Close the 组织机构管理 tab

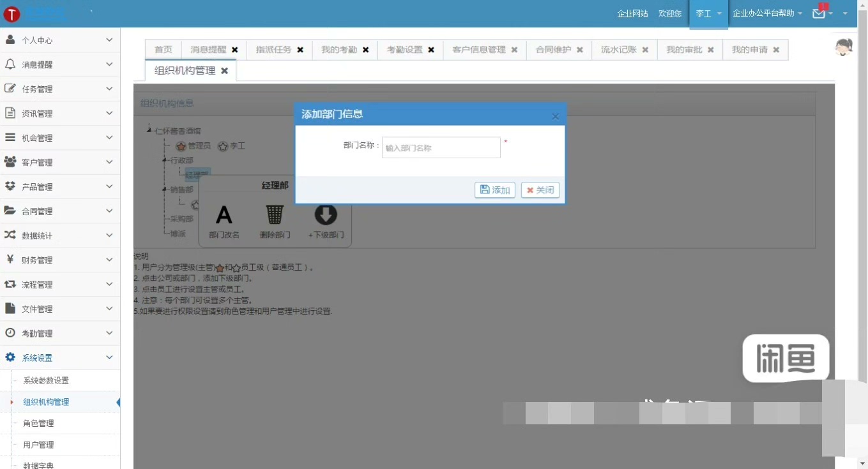point(224,71)
